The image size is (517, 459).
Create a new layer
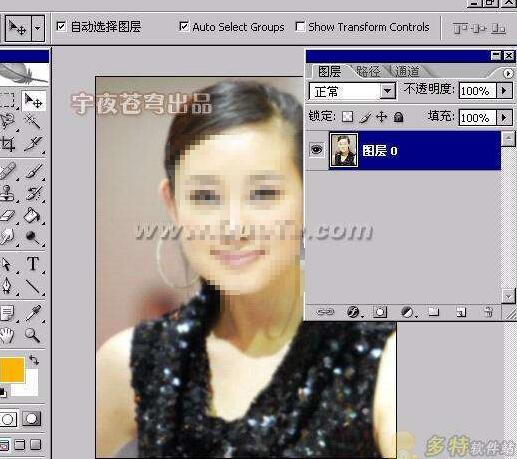pyautogui.click(x=461, y=312)
